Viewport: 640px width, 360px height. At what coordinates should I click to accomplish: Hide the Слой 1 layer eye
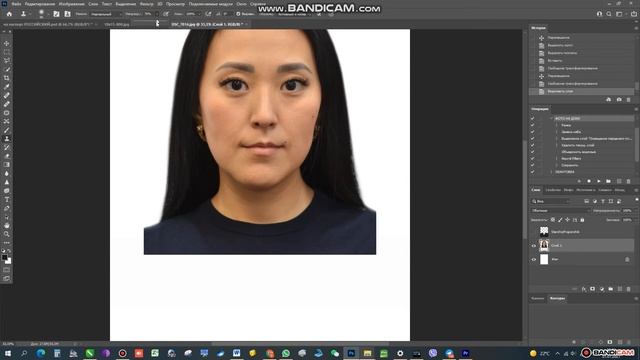click(533, 246)
